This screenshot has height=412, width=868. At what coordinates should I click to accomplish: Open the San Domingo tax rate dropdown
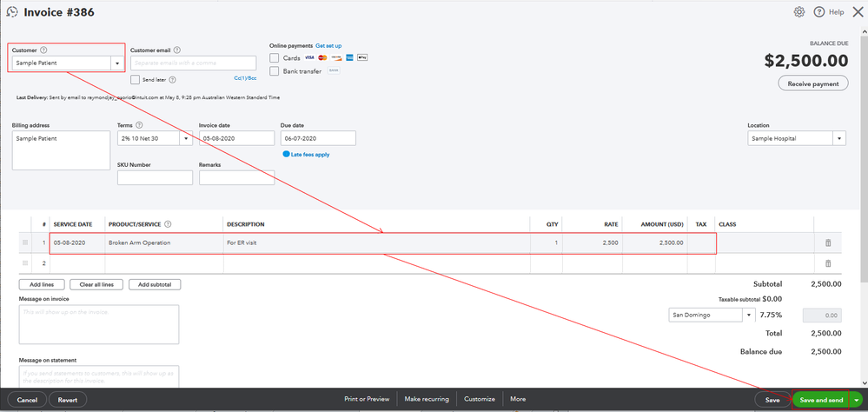tap(749, 316)
